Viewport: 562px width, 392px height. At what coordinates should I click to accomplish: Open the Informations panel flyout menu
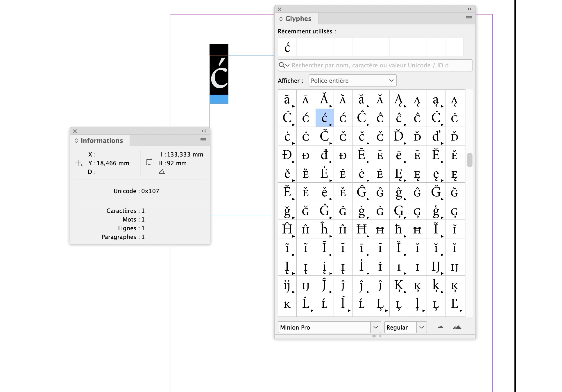click(x=203, y=140)
